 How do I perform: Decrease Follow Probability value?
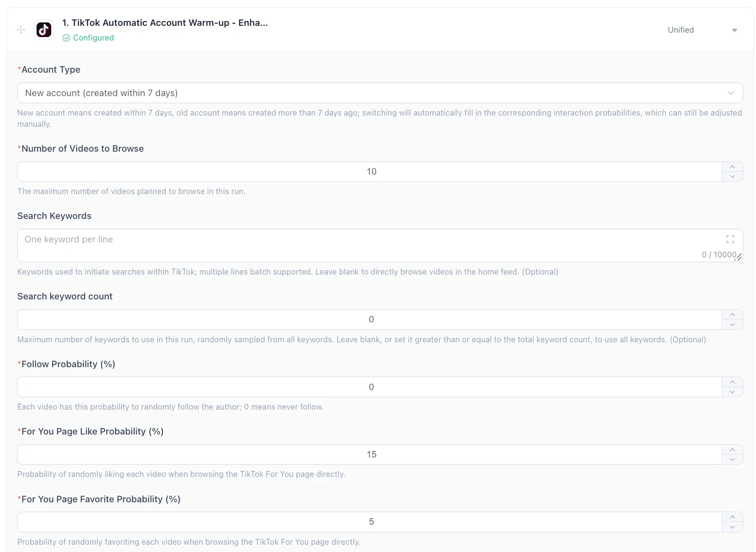click(x=732, y=392)
